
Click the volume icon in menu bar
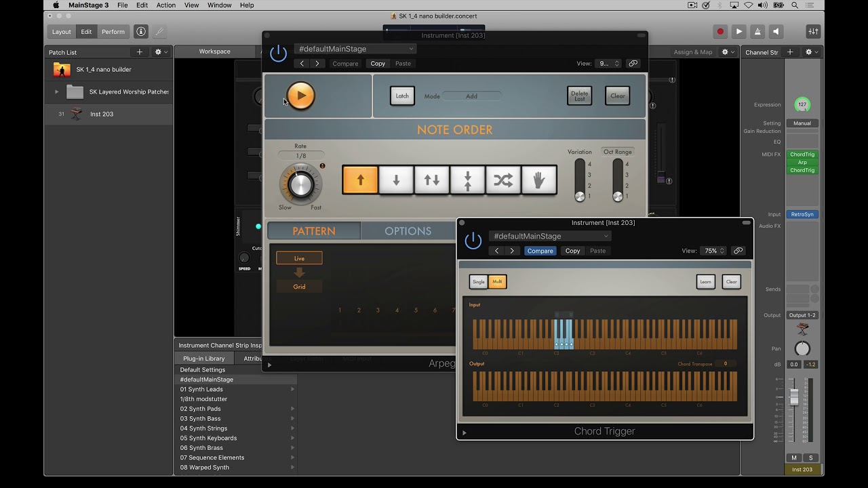763,5
